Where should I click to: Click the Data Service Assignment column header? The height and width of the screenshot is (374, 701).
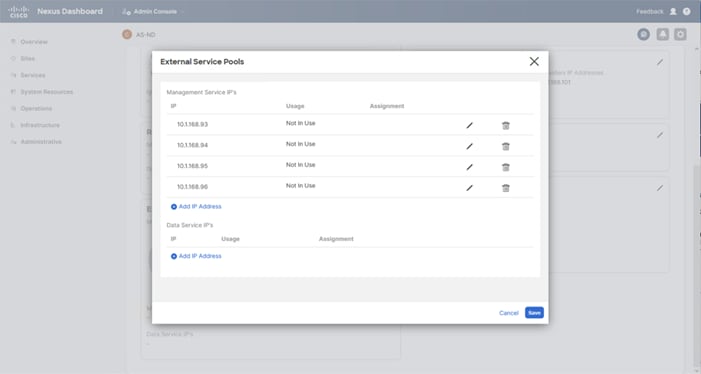click(336, 239)
